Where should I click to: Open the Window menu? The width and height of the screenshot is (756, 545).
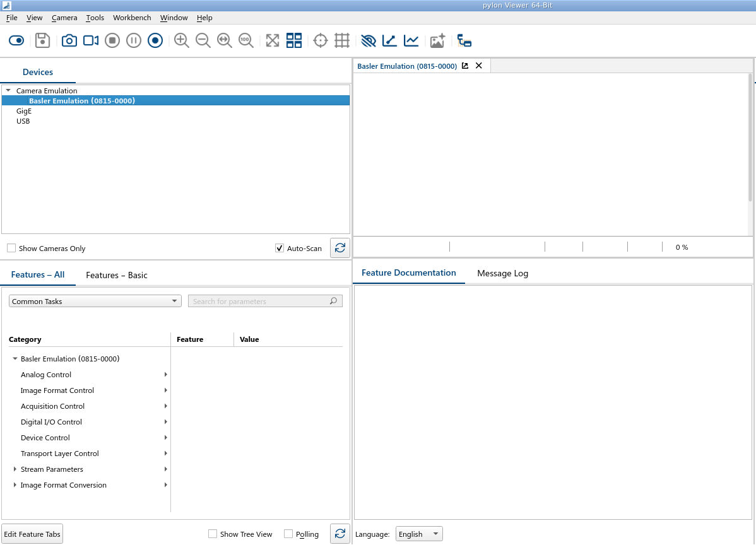[174, 18]
